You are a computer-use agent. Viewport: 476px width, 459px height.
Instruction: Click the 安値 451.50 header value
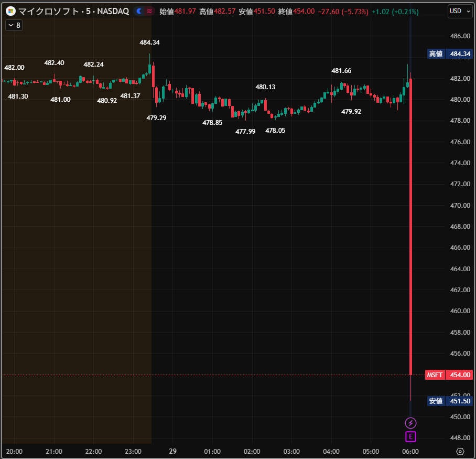click(x=257, y=12)
